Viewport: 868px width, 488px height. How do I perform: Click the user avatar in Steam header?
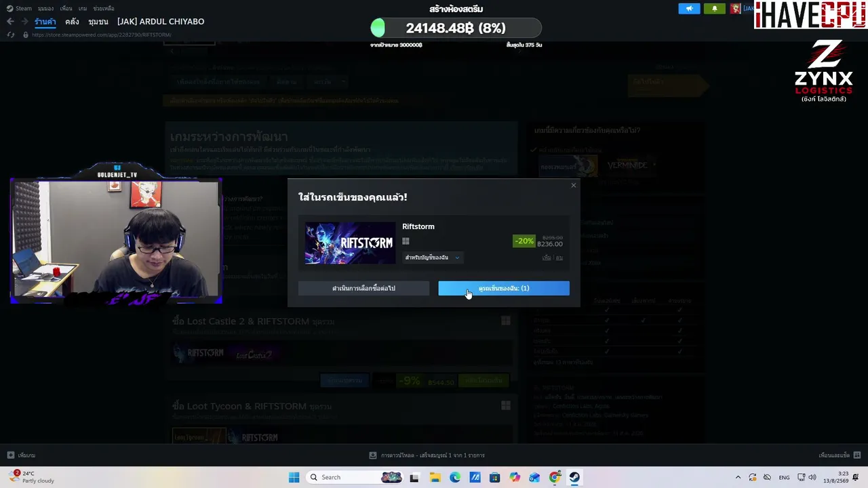736,9
